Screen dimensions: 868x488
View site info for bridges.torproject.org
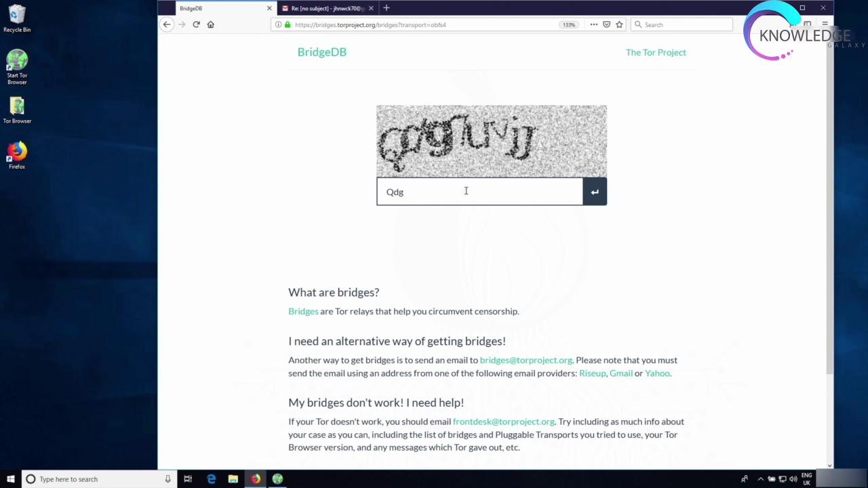click(x=278, y=24)
